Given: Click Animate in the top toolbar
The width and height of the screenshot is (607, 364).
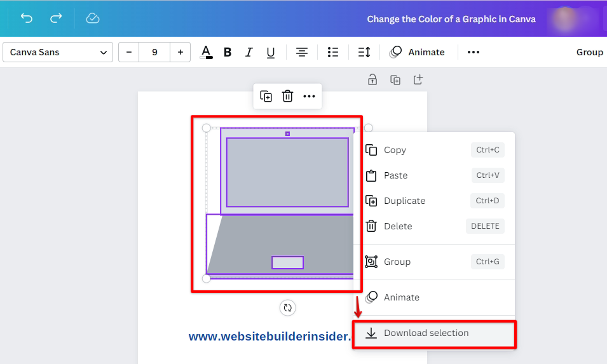Looking at the screenshot, I should (x=417, y=52).
